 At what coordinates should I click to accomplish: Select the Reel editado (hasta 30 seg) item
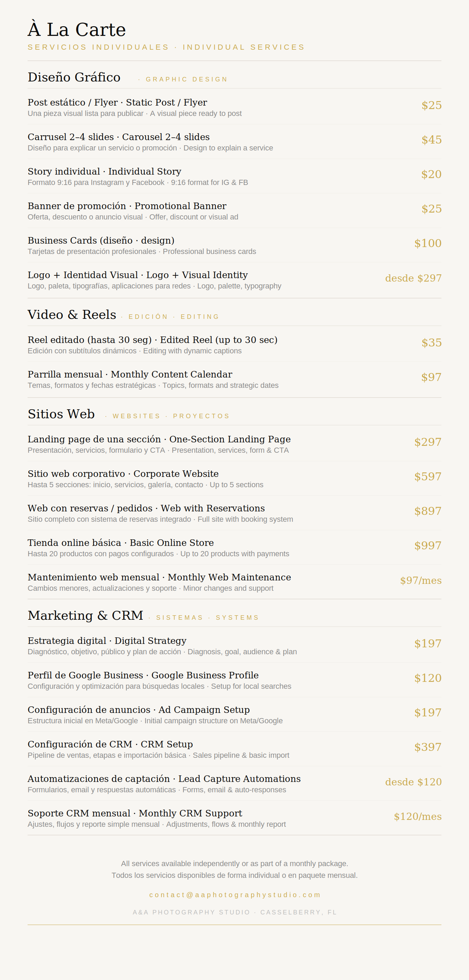234,344
